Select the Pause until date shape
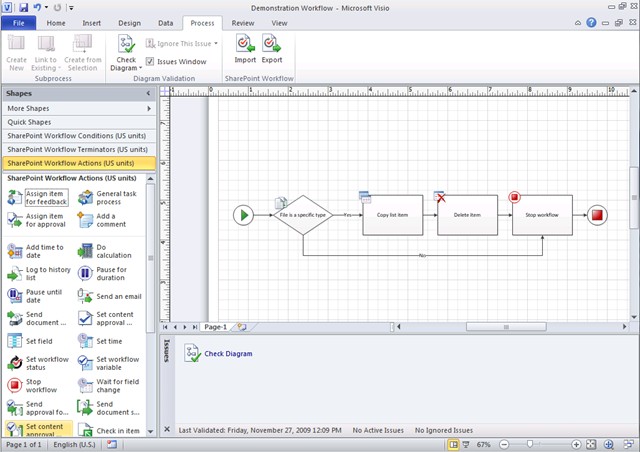 point(35,296)
